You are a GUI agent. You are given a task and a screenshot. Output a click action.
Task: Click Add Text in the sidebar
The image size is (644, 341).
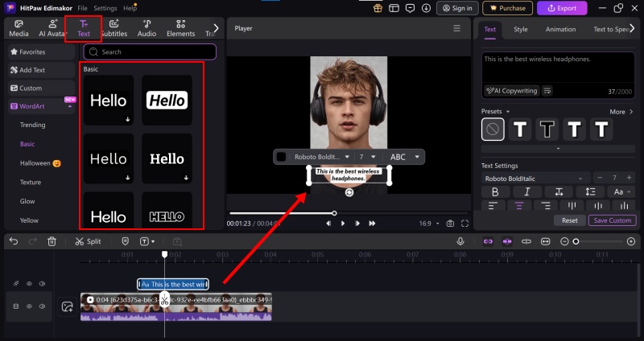[41, 70]
